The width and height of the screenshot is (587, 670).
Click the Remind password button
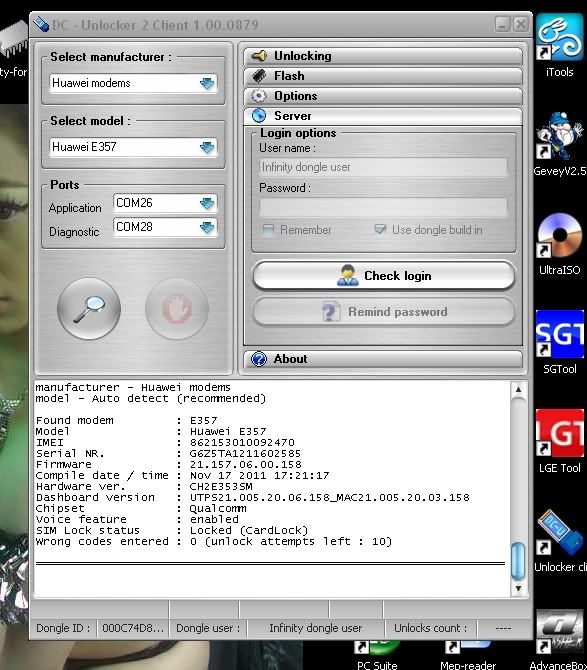coord(384,312)
